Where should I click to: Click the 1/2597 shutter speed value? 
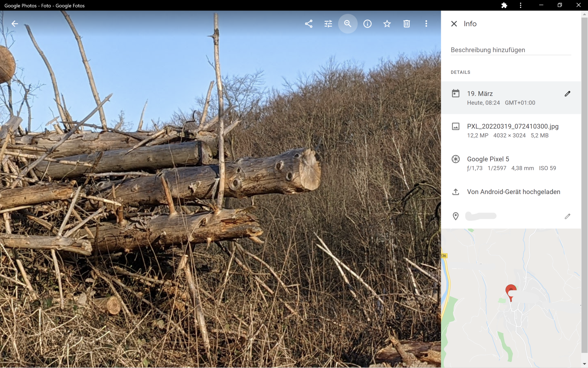coord(497,168)
